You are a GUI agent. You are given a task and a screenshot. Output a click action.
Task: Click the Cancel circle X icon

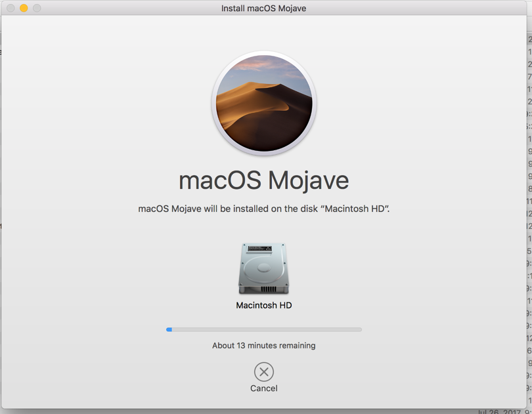pyautogui.click(x=263, y=372)
